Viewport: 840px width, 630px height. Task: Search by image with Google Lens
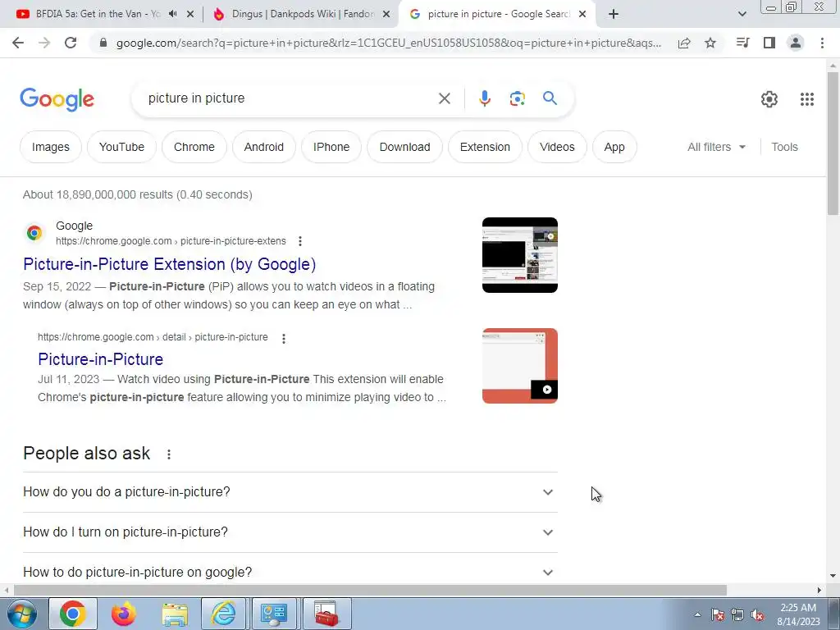(x=517, y=98)
